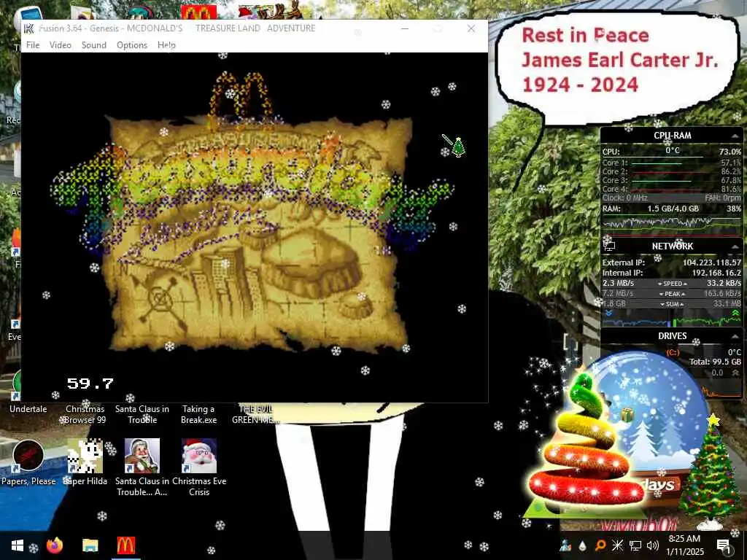Click the RAM usage 1.5 GB/4.0 GB text

[673, 209]
